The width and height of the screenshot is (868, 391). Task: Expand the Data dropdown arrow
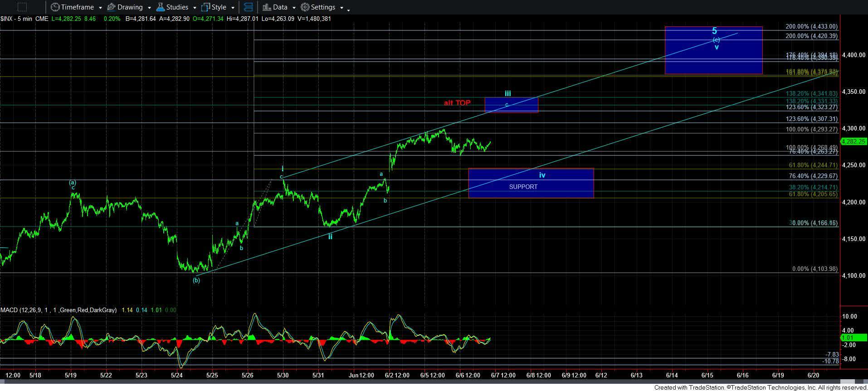(x=294, y=8)
